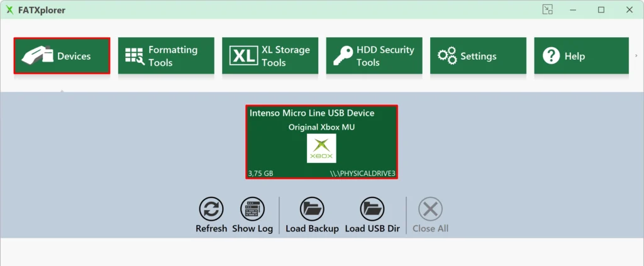Click the PHYSICALDRIVE3 path text
Viewport: 644px width, 266px height.
[x=363, y=174]
